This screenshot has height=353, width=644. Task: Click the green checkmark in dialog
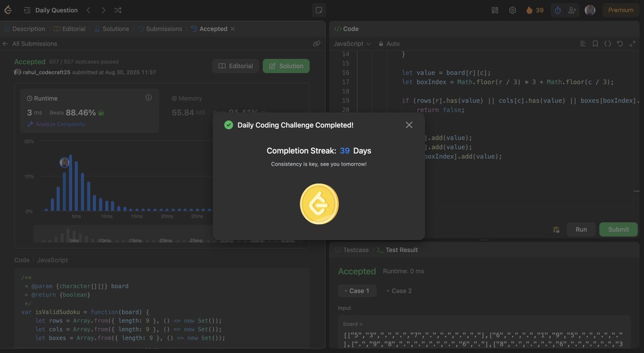pyautogui.click(x=229, y=125)
